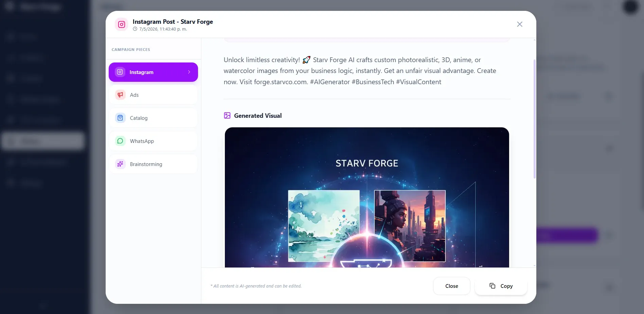Click the '#BusinessTech' hashtag in the caption
Viewport: 644px width, 314px height.
click(x=373, y=82)
